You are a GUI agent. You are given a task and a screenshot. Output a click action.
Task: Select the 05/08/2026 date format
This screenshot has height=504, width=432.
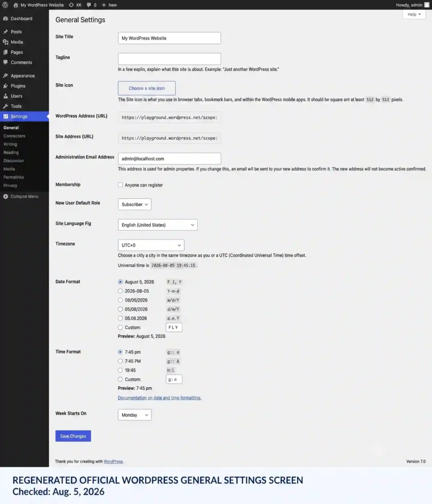point(120,309)
